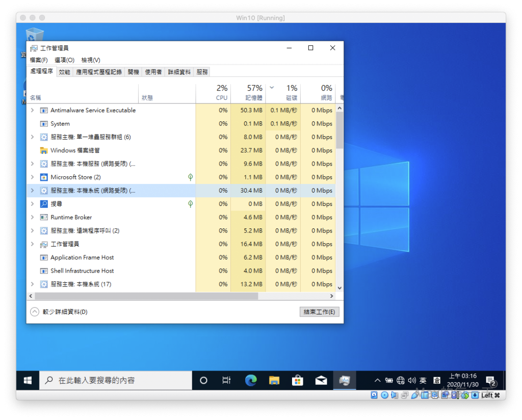Expand the 工作管理員 process entry
Image resolution: width=522 pixels, height=420 pixels.
pyautogui.click(x=33, y=244)
